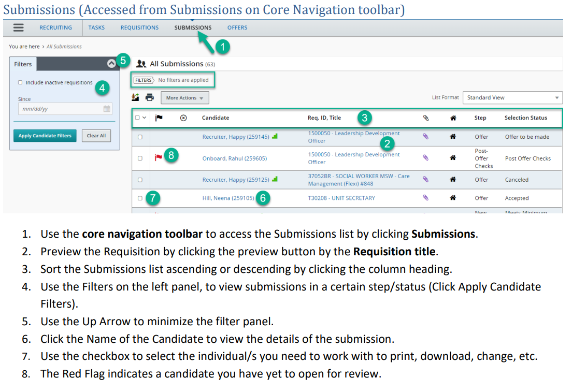Open the More Actions dropdown
Viewport: 572px width, 392px height.
tap(184, 98)
